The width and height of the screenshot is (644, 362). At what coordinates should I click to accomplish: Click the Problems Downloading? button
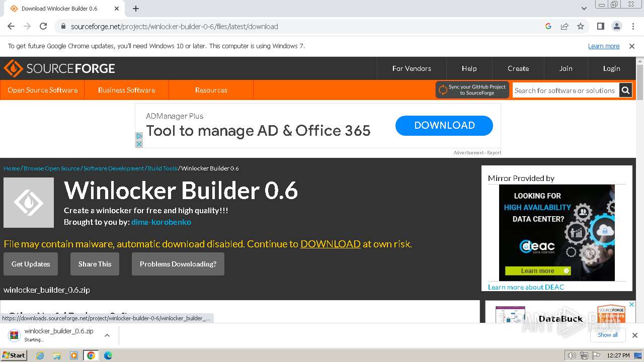click(178, 264)
